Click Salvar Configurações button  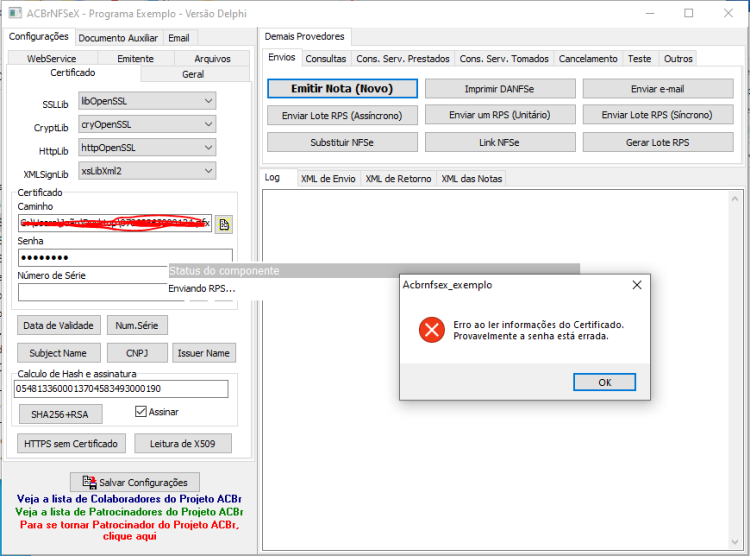(135, 482)
